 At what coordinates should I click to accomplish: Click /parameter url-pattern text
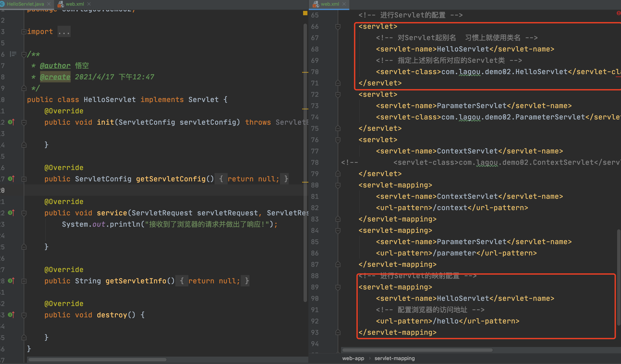click(454, 253)
